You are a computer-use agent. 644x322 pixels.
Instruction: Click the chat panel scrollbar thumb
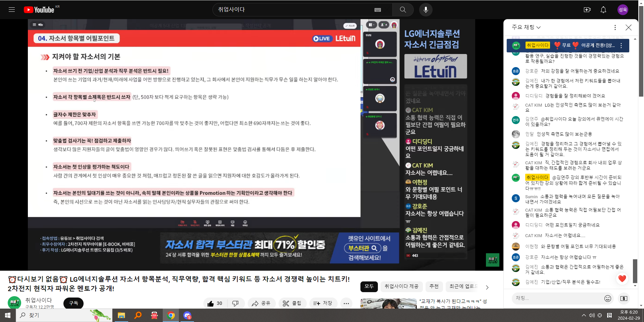(635, 271)
